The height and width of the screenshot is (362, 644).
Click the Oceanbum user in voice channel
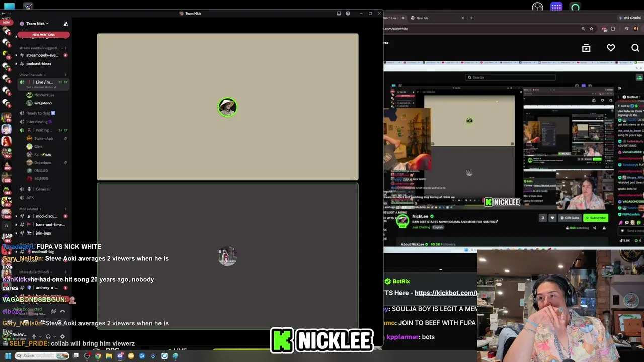[x=42, y=163]
